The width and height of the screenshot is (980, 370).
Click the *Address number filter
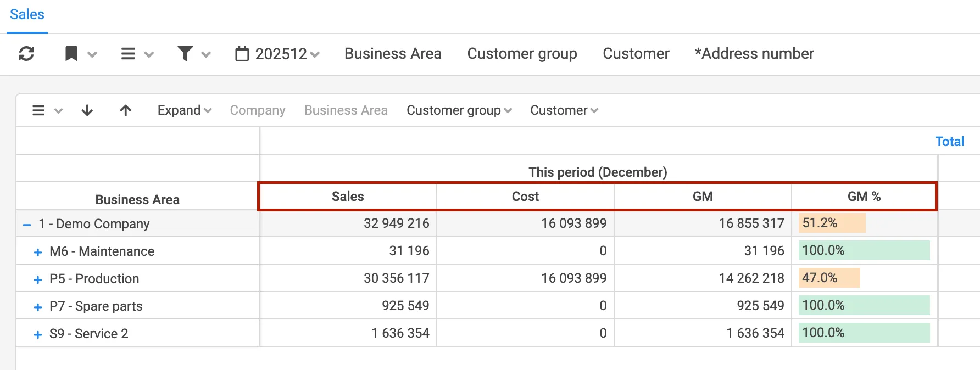click(754, 54)
